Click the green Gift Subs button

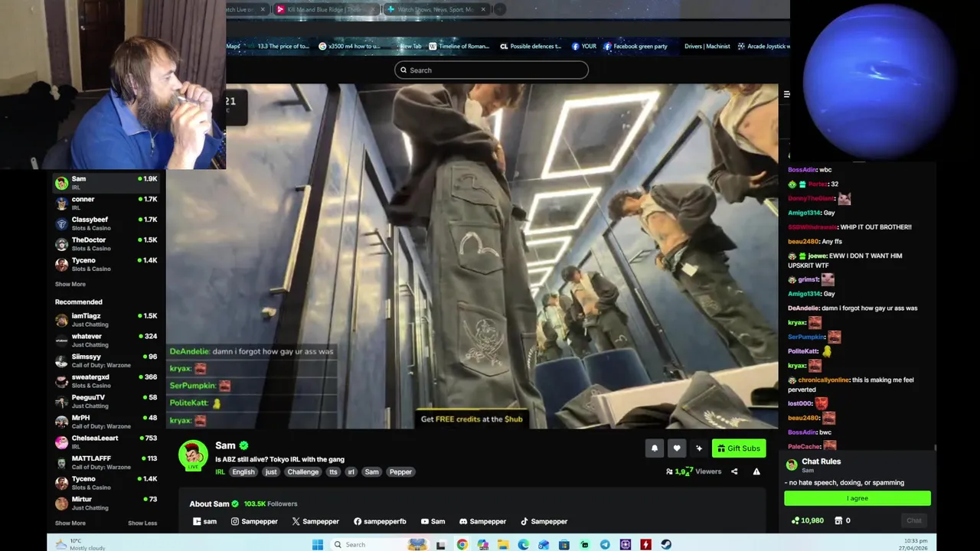739,448
